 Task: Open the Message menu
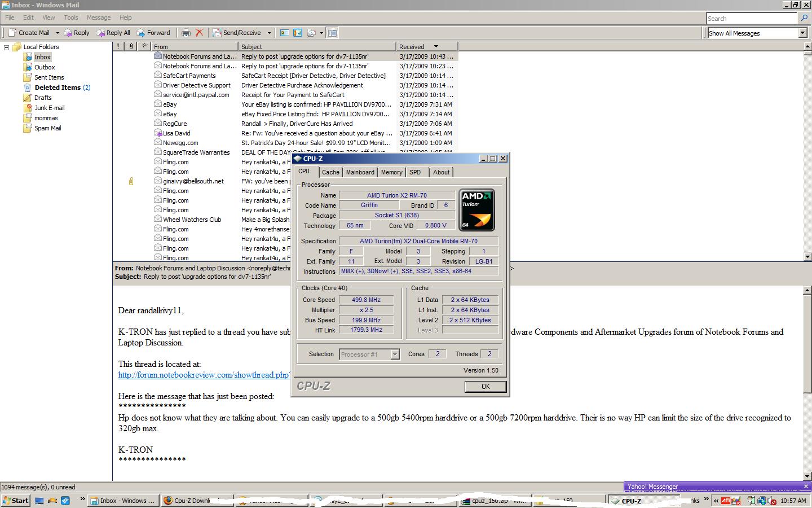tap(99, 17)
